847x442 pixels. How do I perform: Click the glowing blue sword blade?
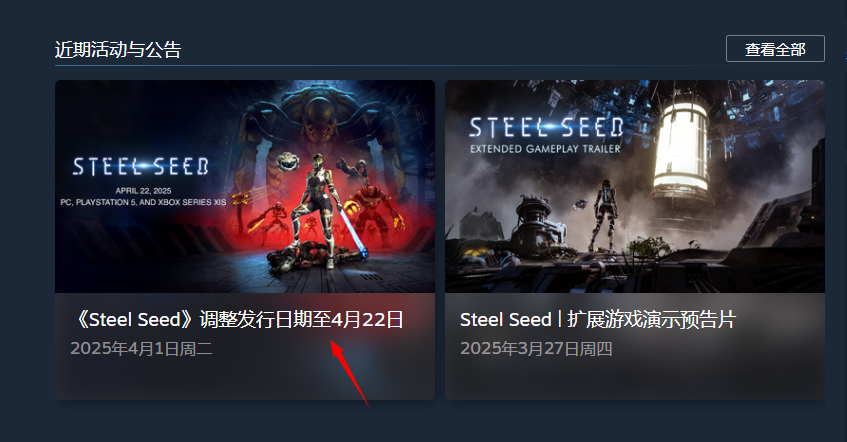click(352, 232)
